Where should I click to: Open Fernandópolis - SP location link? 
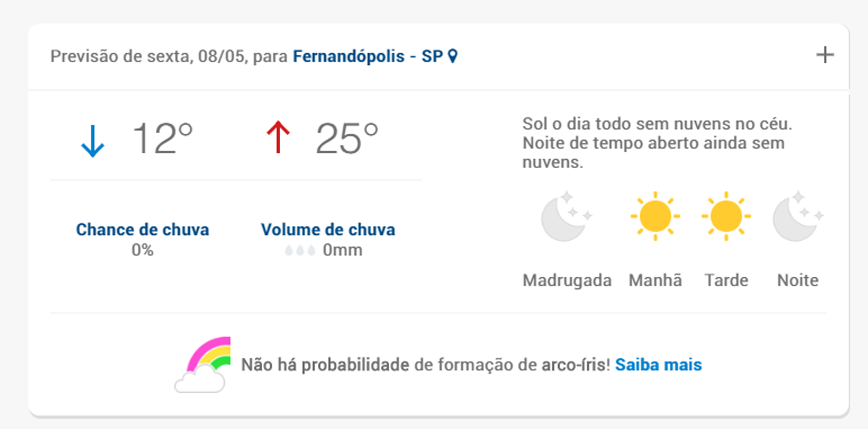pyautogui.click(x=367, y=56)
